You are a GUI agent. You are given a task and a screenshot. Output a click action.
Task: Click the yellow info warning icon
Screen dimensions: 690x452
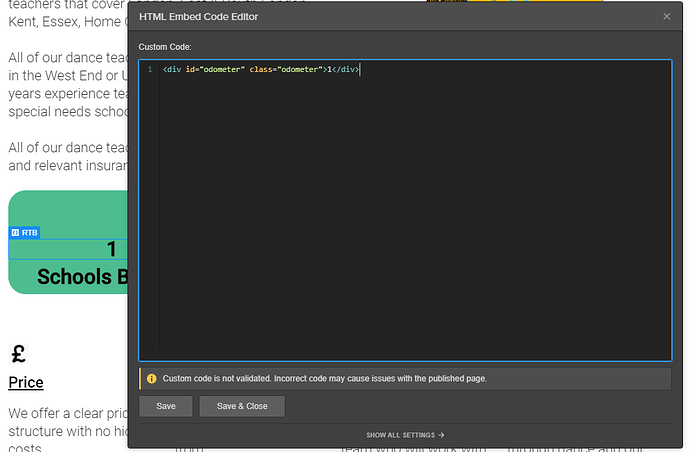[x=151, y=379]
